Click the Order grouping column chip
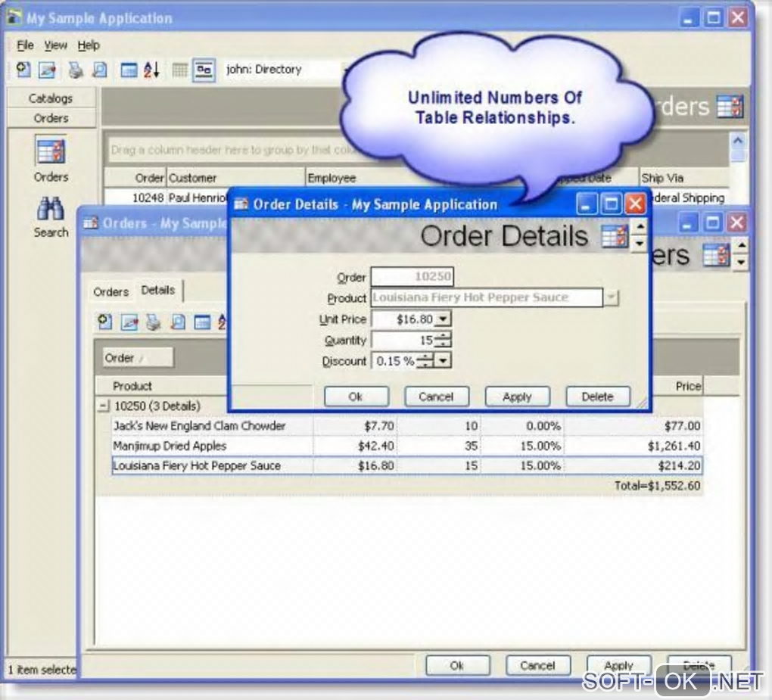 tap(137, 358)
